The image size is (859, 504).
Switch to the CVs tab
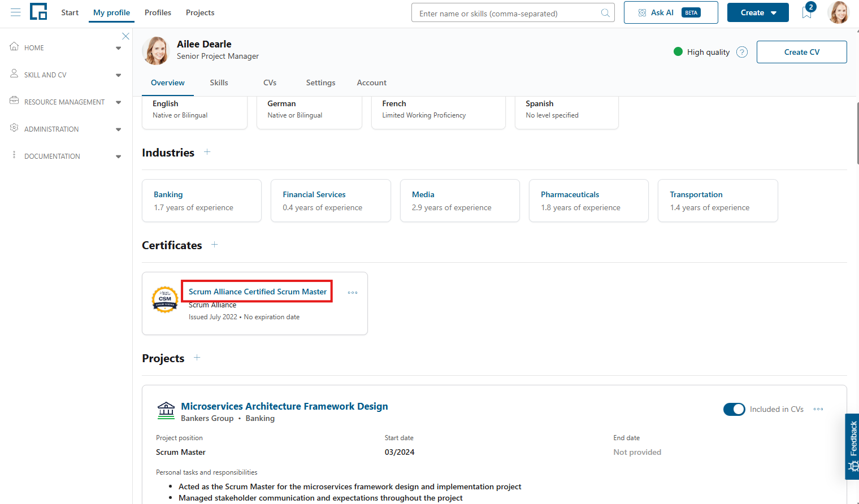click(270, 82)
